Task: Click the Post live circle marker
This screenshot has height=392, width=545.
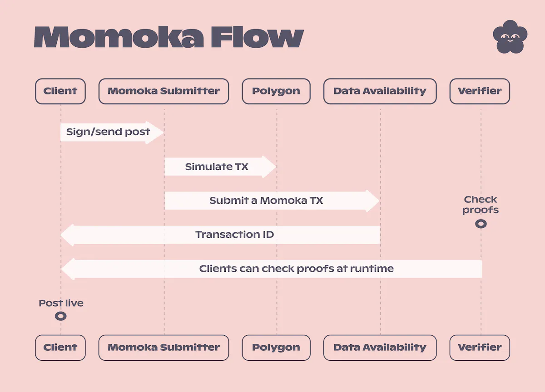Action: [x=60, y=316]
